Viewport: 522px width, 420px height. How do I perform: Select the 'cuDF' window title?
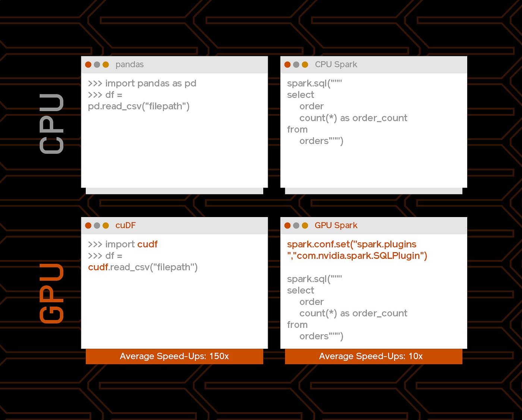click(126, 225)
